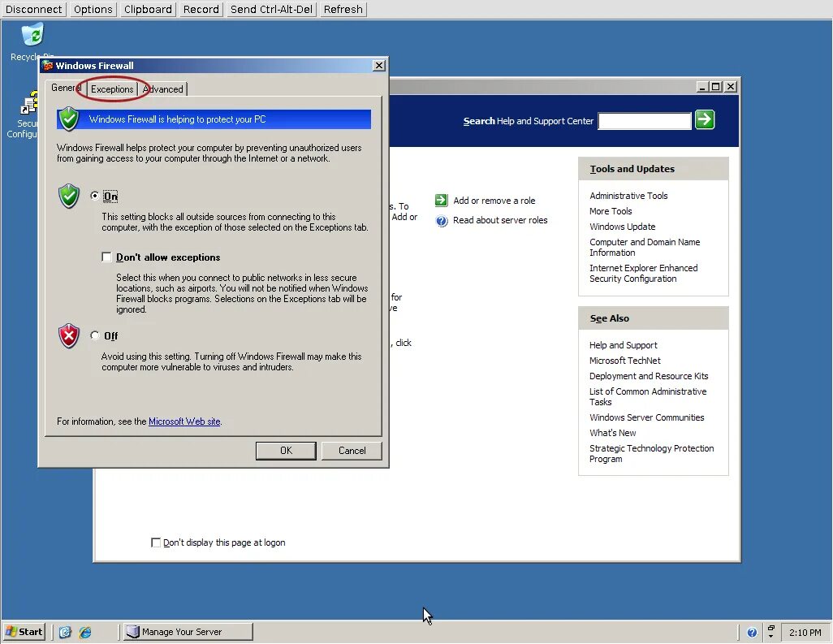
Task: Open Help and Support link
Action: pos(624,345)
